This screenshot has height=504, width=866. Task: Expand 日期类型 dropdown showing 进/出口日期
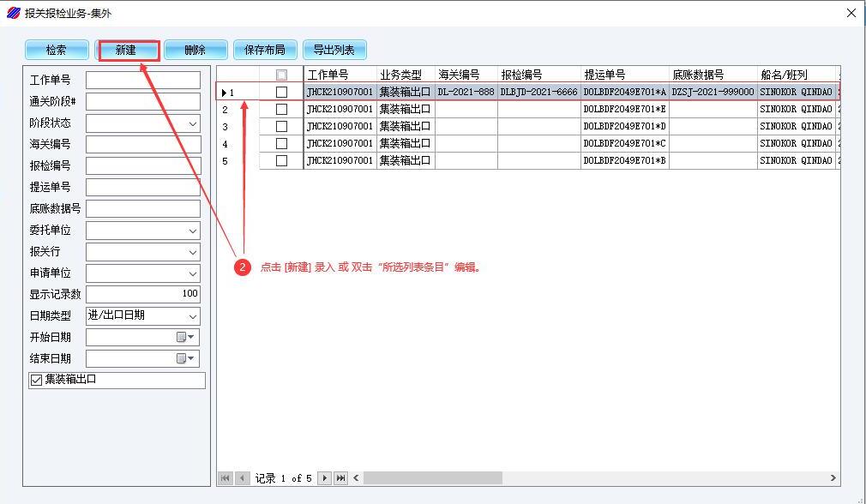[193, 316]
